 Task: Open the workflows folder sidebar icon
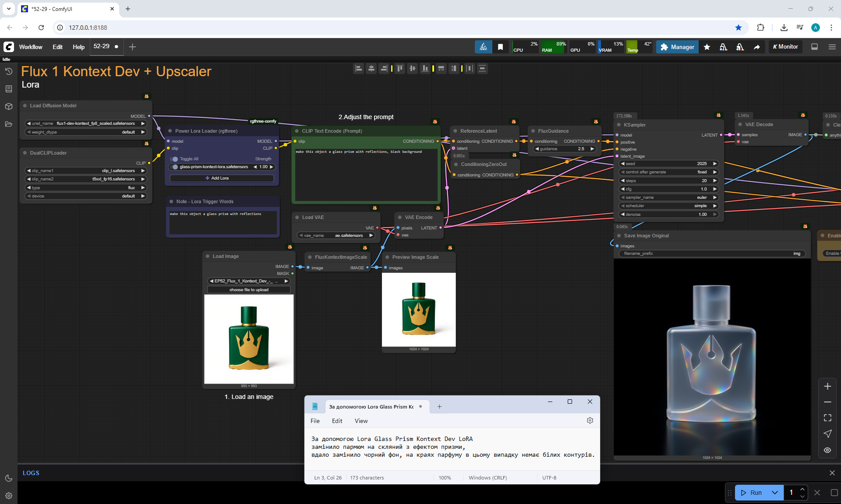coord(8,124)
